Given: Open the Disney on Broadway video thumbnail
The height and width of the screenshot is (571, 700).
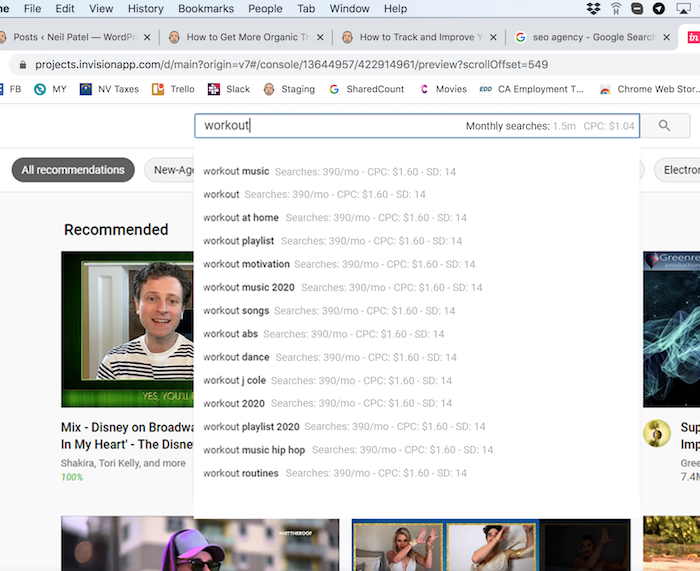Looking at the screenshot, I should click(x=127, y=329).
